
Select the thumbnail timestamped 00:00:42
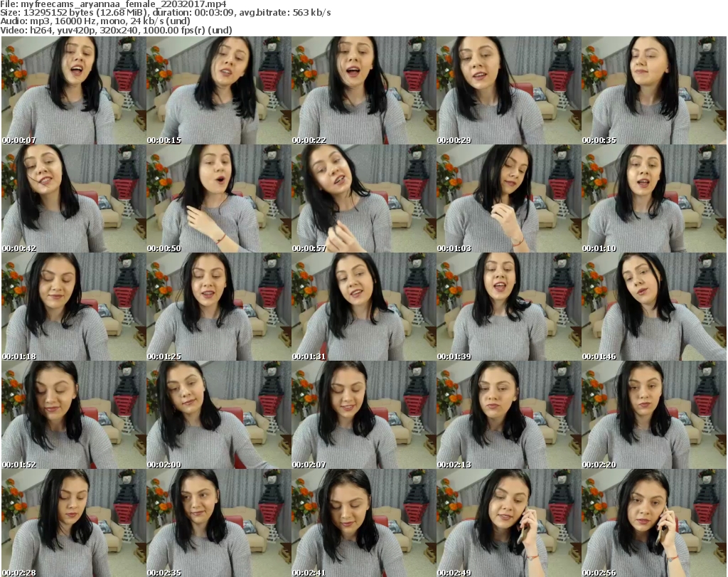click(x=74, y=198)
